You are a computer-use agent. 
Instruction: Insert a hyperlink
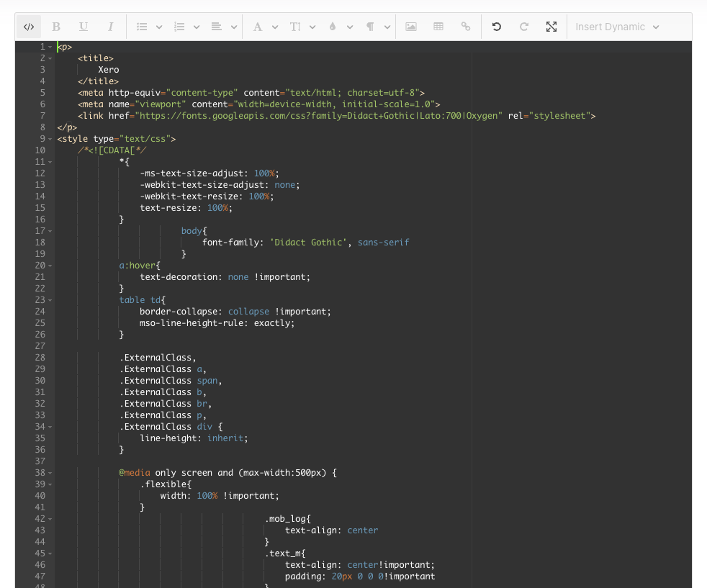pyautogui.click(x=465, y=26)
